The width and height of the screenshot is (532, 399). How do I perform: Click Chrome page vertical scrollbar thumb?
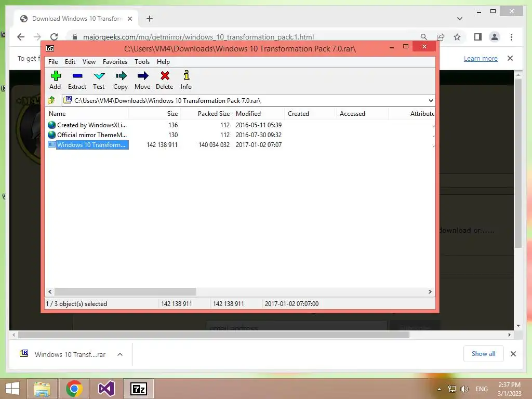coord(518,163)
